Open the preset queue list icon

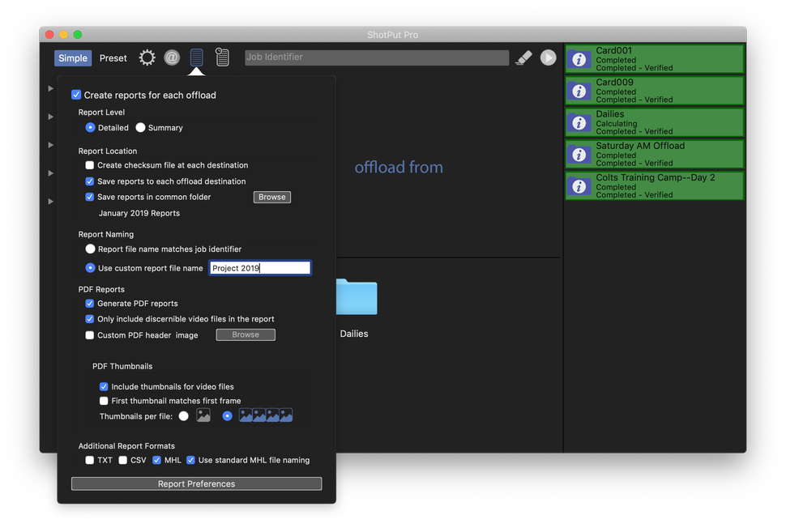click(222, 57)
